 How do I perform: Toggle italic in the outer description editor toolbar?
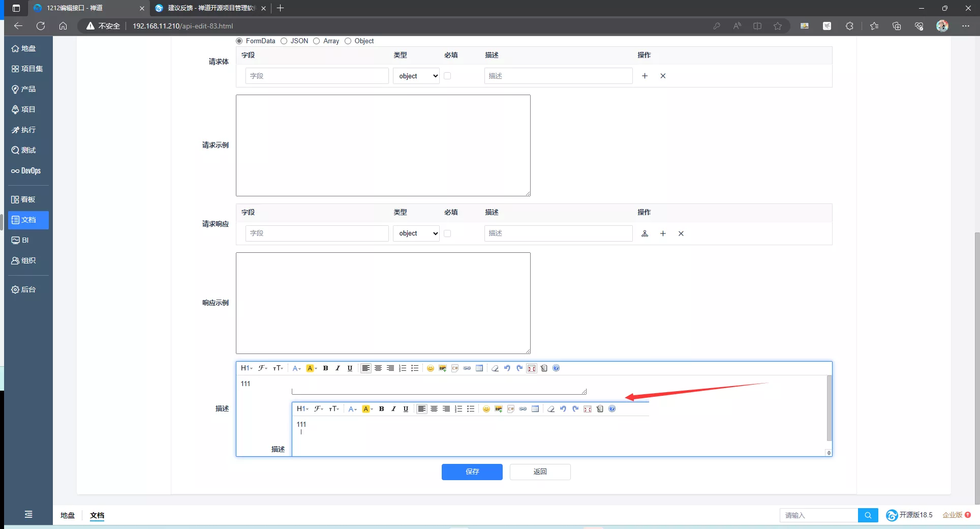pos(338,368)
